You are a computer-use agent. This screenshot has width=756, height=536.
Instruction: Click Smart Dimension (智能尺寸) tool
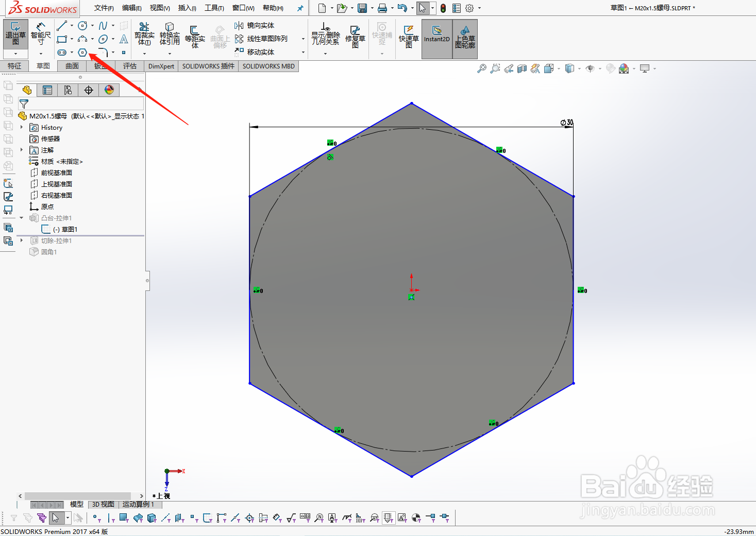coord(41,33)
